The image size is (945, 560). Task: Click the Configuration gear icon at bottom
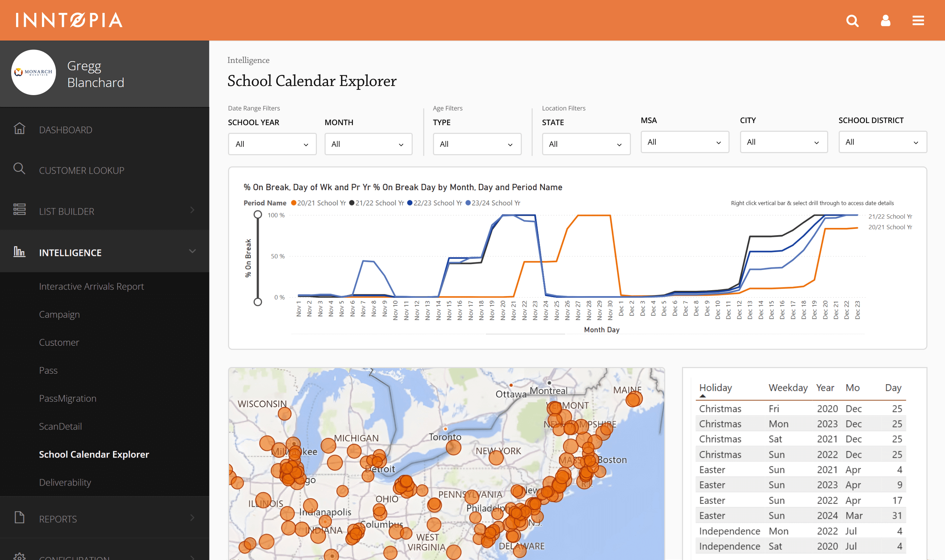tap(20, 557)
